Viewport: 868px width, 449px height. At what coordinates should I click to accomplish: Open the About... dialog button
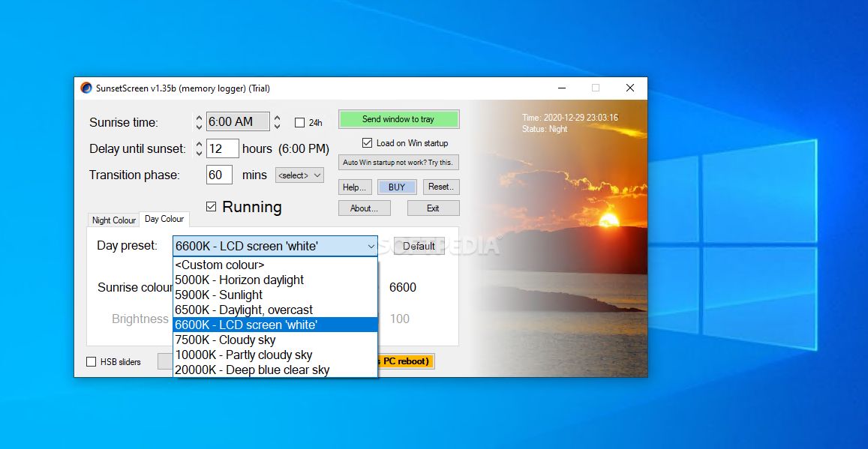tap(365, 208)
